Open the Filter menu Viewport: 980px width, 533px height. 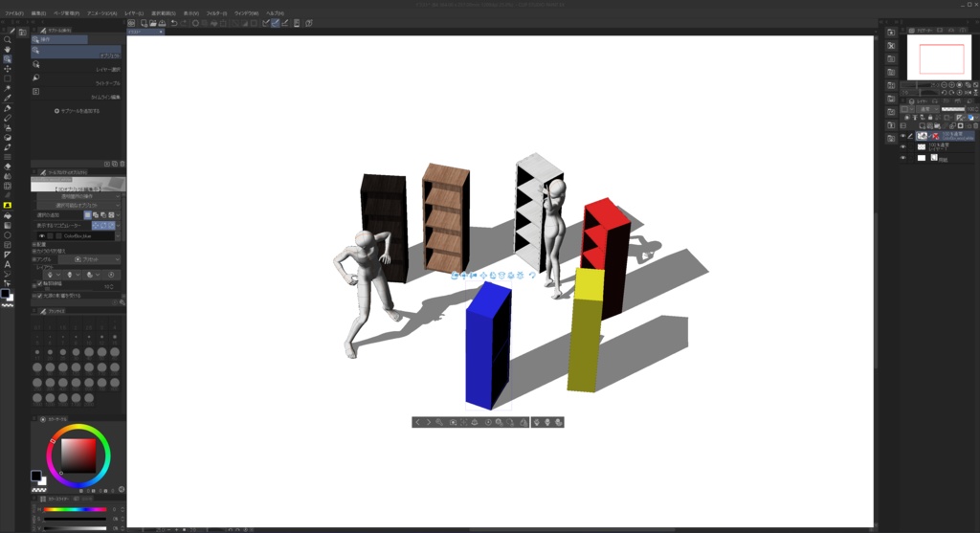[217, 13]
